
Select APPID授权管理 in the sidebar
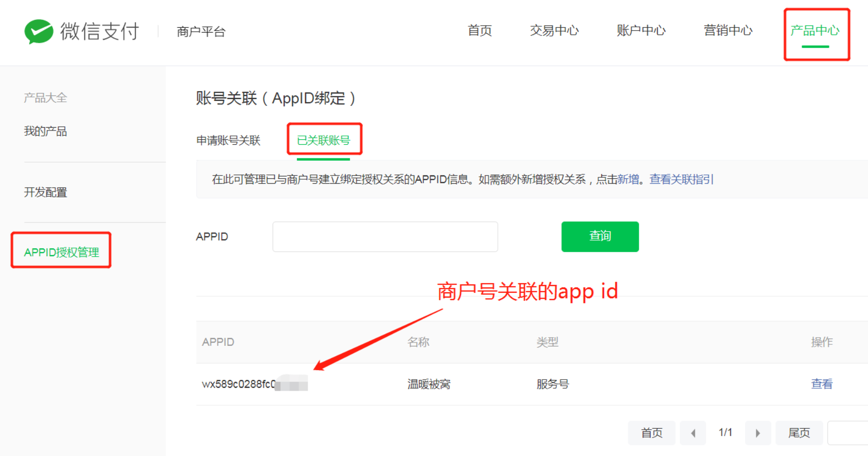pyautogui.click(x=61, y=252)
